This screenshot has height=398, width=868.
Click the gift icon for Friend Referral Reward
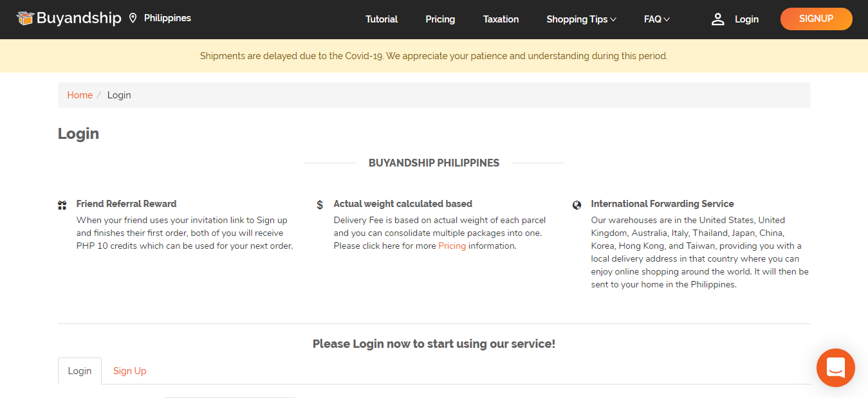pyautogui.click(x=62, y=205)
